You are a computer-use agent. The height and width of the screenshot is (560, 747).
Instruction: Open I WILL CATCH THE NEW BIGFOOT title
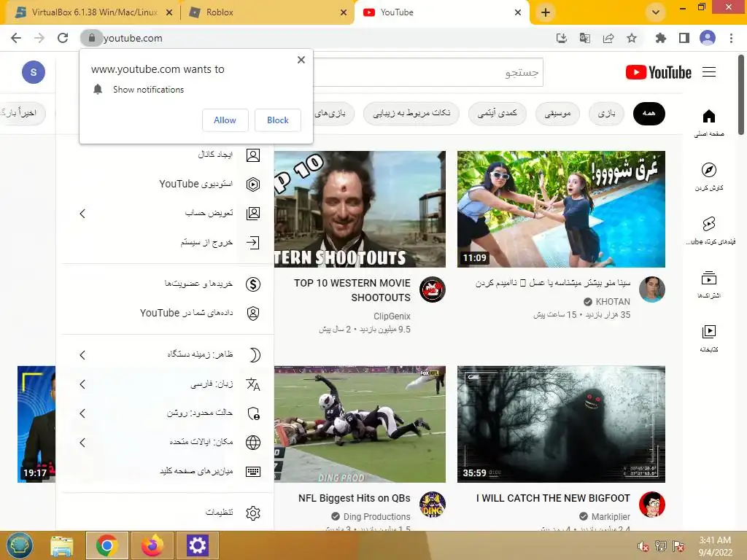(x=553, y=498)
